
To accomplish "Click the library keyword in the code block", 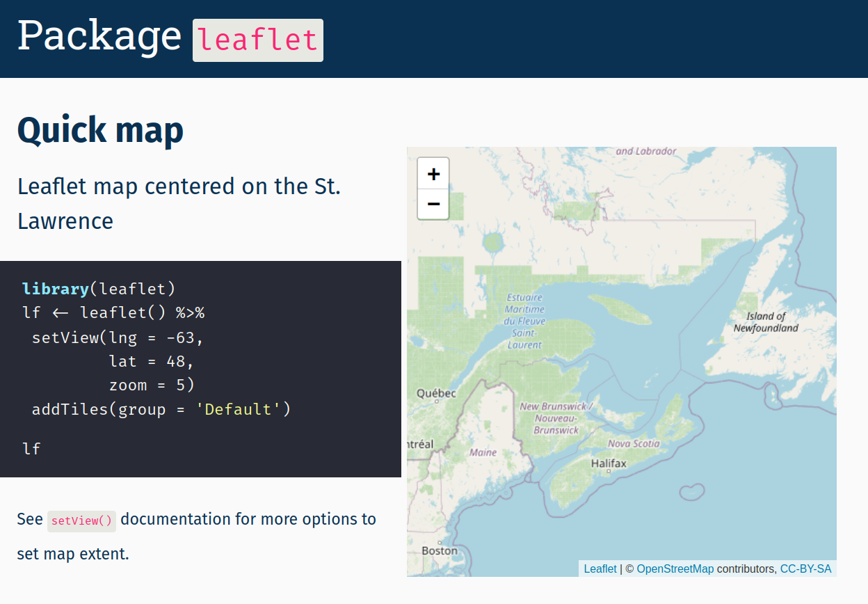I will pyautogui.click(x=55, y=288).
